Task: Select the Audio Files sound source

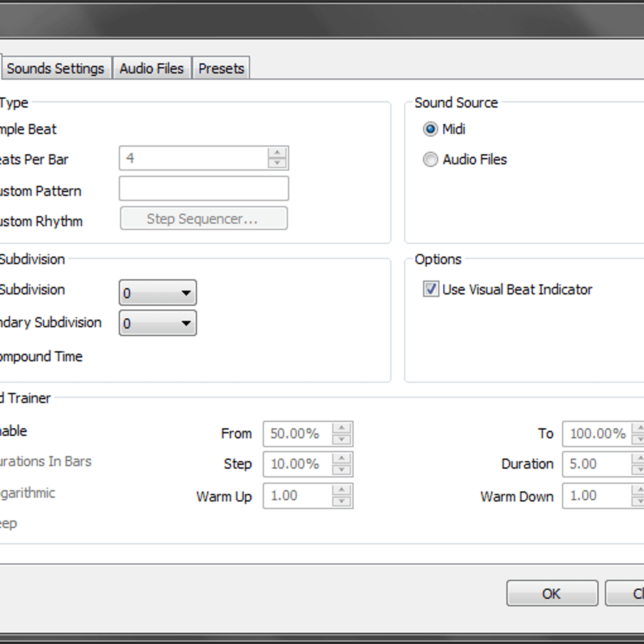Action: tap(465, 159)
